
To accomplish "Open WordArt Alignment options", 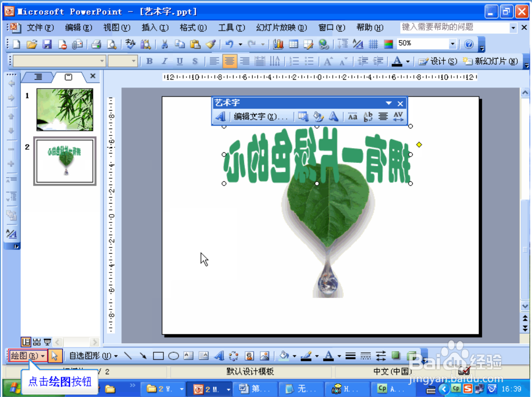I will [383, 117].
